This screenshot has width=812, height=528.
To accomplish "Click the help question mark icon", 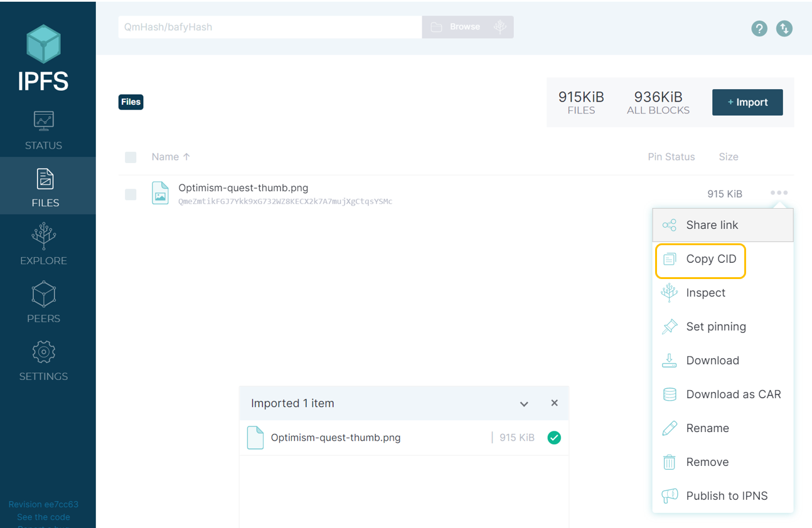I will 759,28.
